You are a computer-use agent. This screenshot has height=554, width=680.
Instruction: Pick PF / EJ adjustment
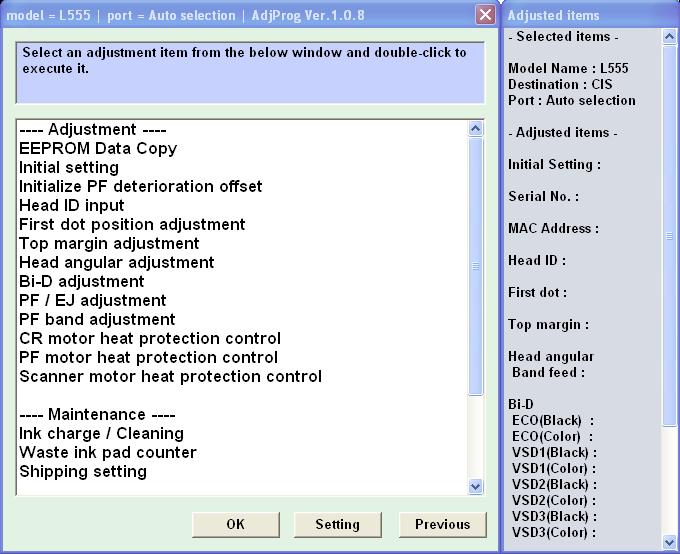[x=92, y=300]
